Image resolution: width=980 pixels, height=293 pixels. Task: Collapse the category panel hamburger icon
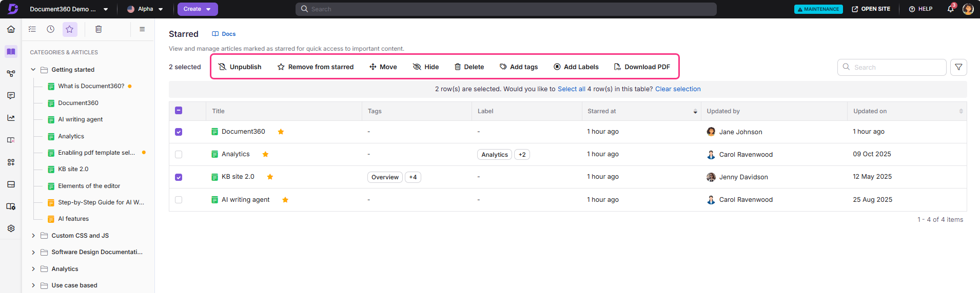(x=142, y=29)
